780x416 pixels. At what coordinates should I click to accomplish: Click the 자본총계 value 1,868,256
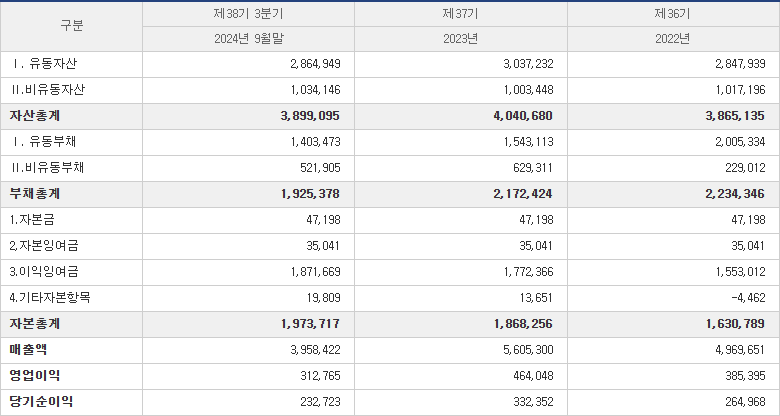coord(523,324)
